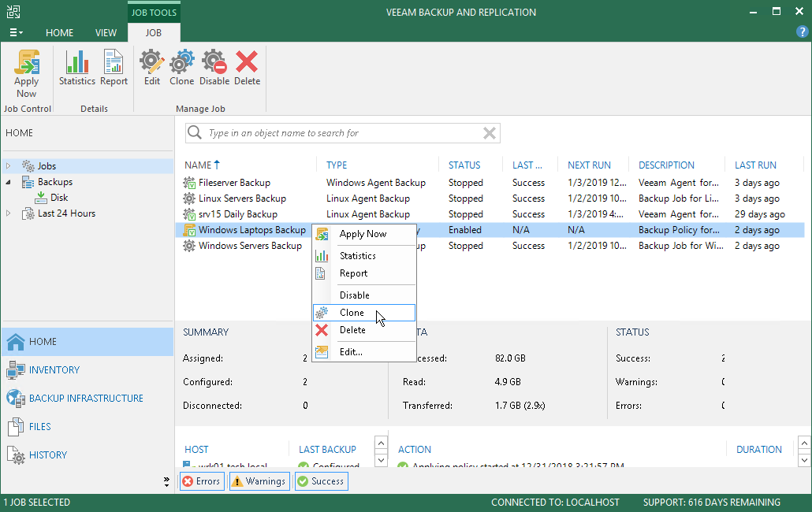Open the INVENTORY view link
Viewport: 812px width, 512px height.
54,369
